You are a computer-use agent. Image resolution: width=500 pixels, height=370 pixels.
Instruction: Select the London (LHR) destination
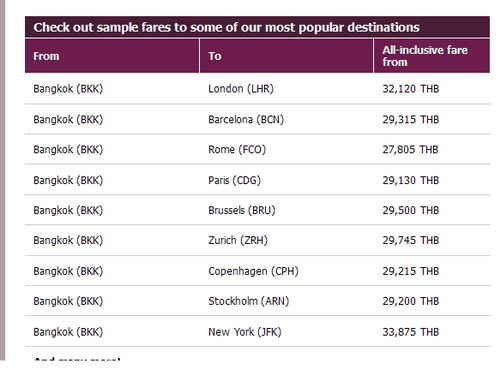point(241,89)
